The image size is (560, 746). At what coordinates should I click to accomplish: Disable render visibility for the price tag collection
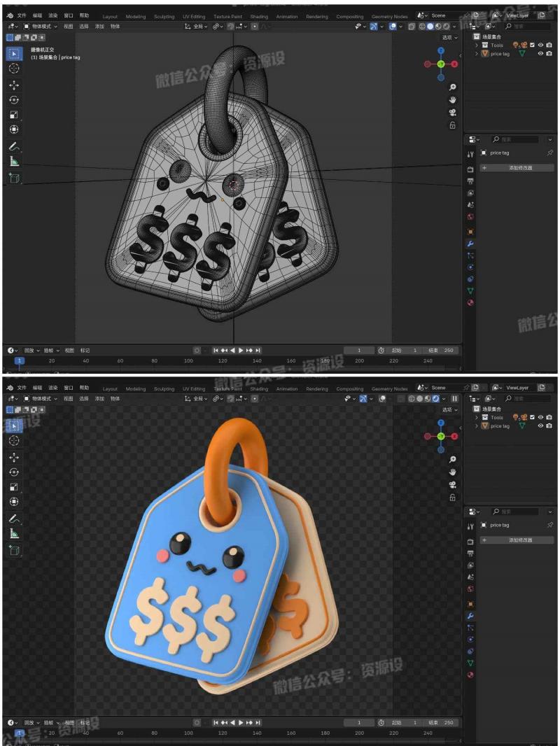click(549, 53)
